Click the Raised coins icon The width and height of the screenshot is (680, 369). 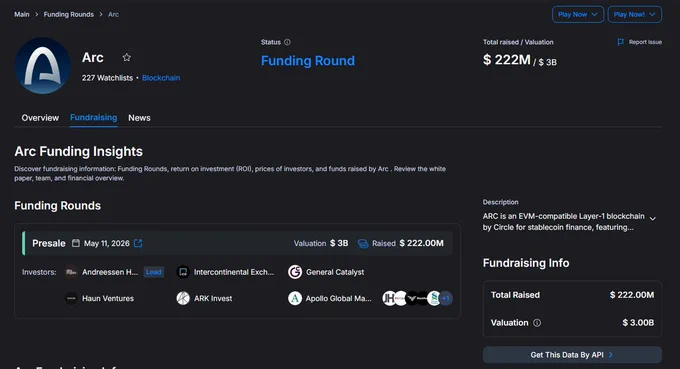(363, 244)
